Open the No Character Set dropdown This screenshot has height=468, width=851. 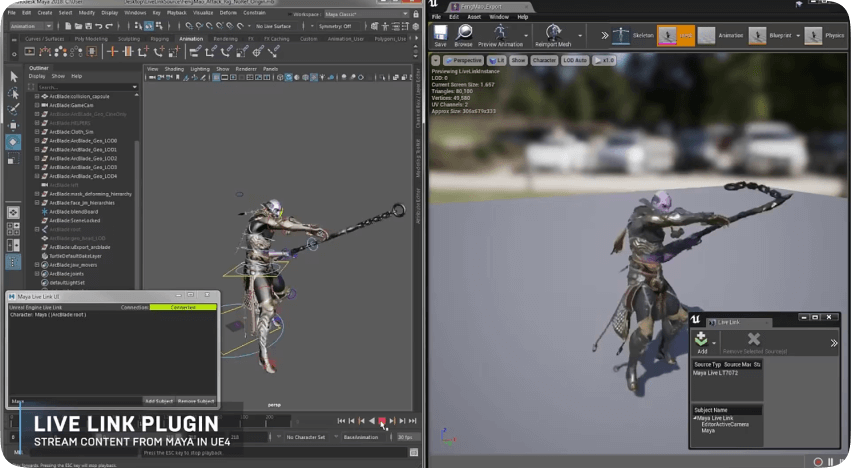(306, 437)
